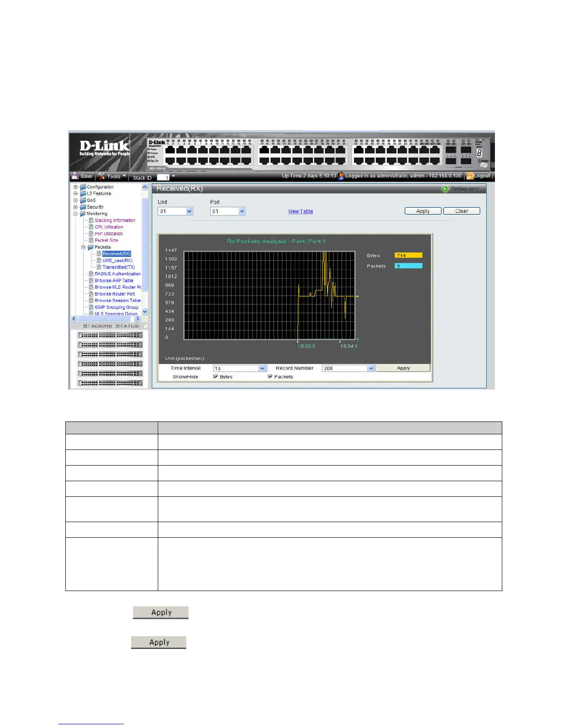Click the Packets open-folder icon
Screen dimensions: 563x728
(x=91, y=247)
